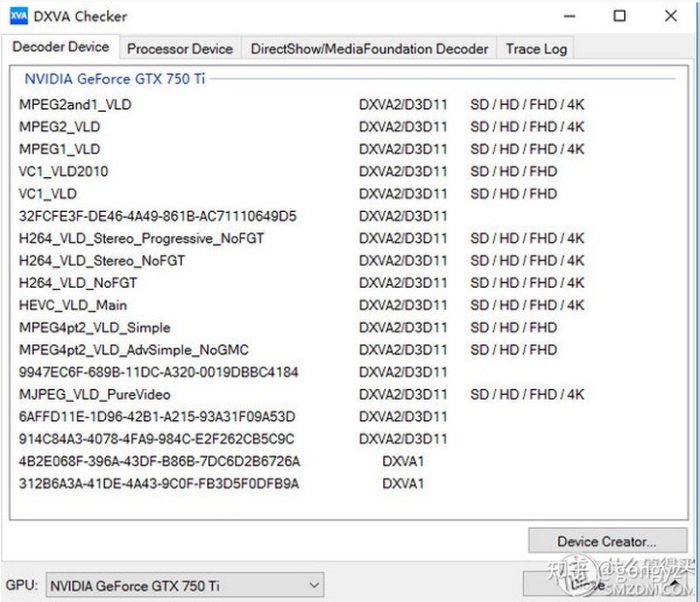Click resolutions for MJPEG_VLD_PureVideo row
The height and width of the screenshot is (602, 700).
tap(527, 394)
